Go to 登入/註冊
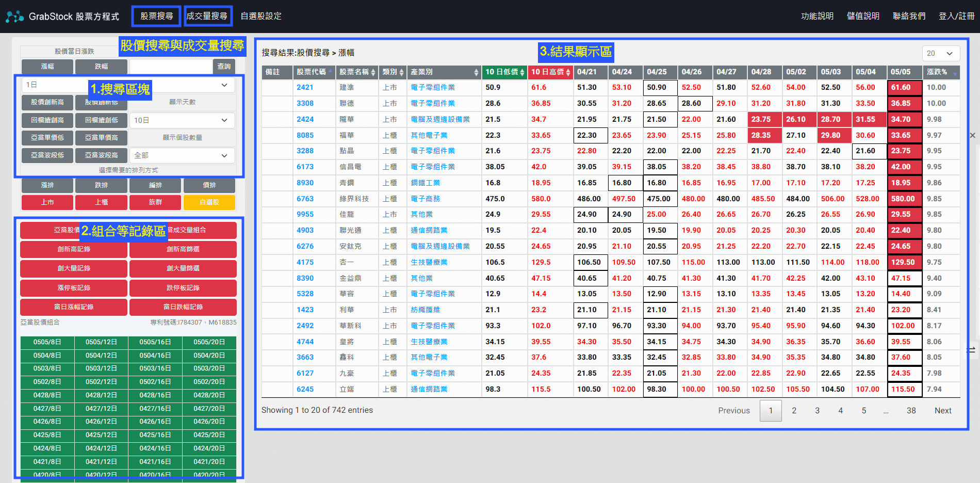980x483 pixels. pos(956,16)
